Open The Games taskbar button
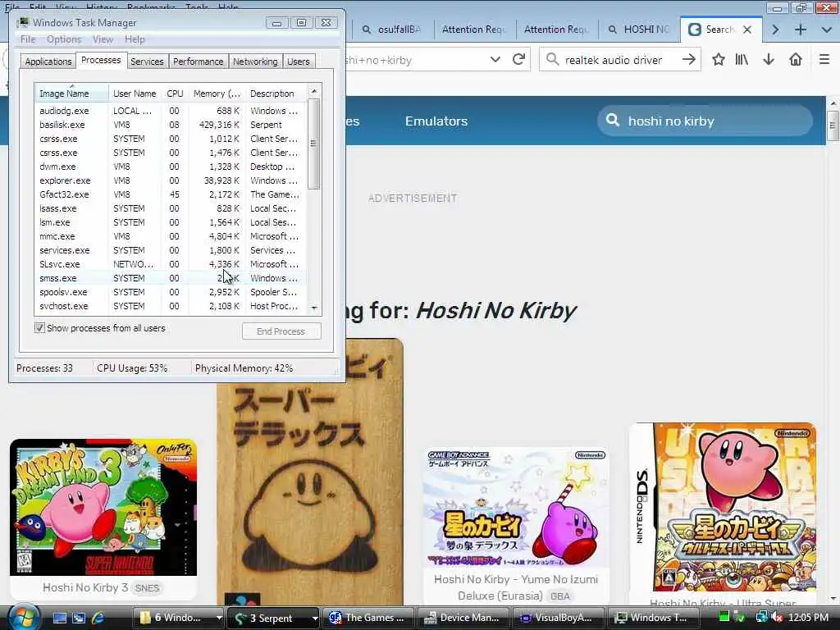 tap(368, 618)
